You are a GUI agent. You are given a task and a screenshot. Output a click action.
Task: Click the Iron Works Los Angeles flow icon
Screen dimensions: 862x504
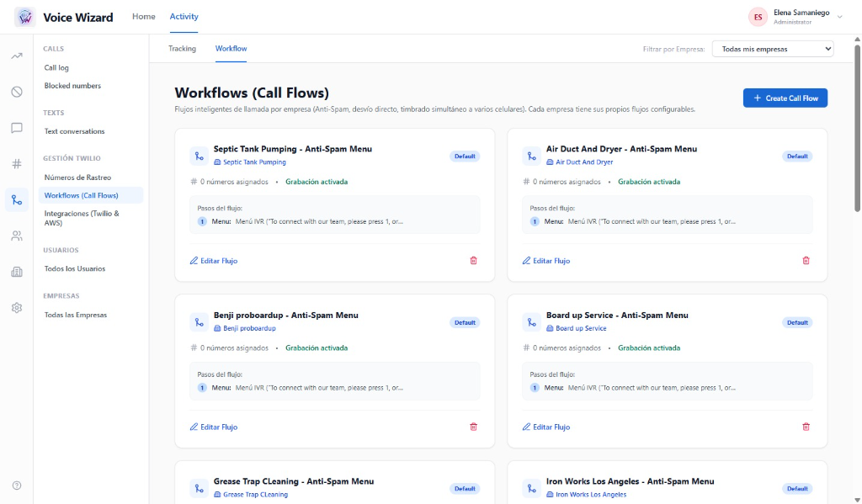point(532,488)
